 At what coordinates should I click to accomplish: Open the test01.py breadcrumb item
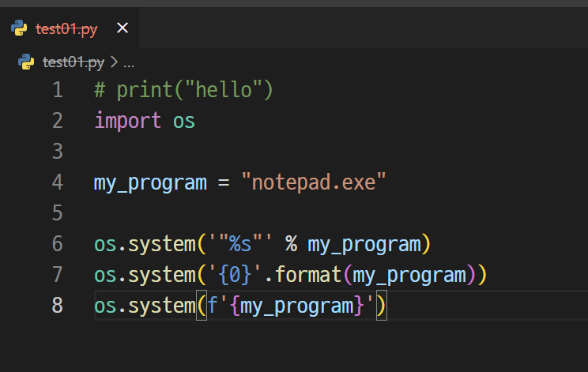pos(73,62)
